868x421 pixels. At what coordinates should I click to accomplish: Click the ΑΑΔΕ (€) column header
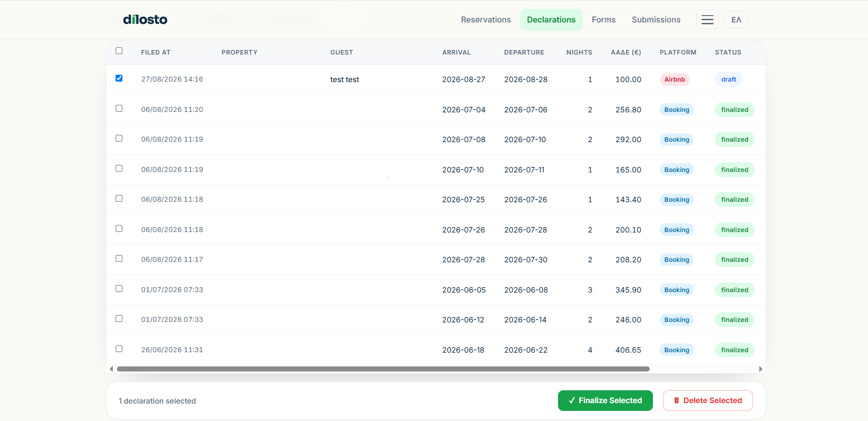(626, 52)
